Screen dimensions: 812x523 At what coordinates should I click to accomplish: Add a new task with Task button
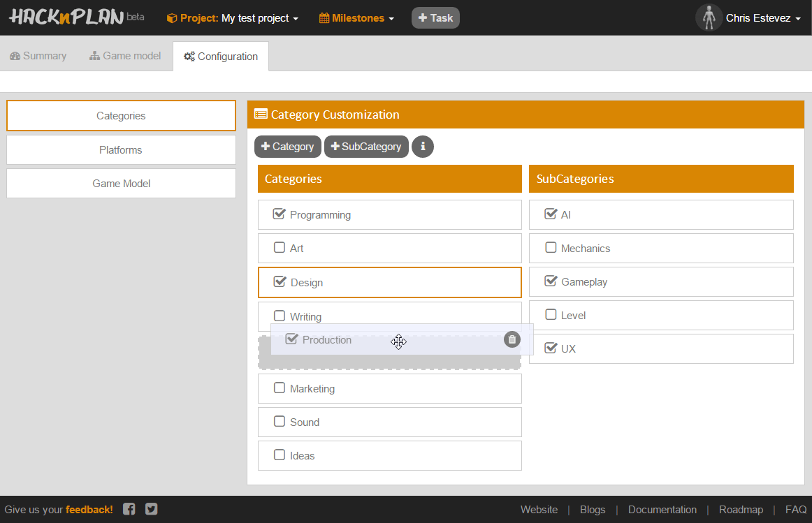tap(435, 18)
